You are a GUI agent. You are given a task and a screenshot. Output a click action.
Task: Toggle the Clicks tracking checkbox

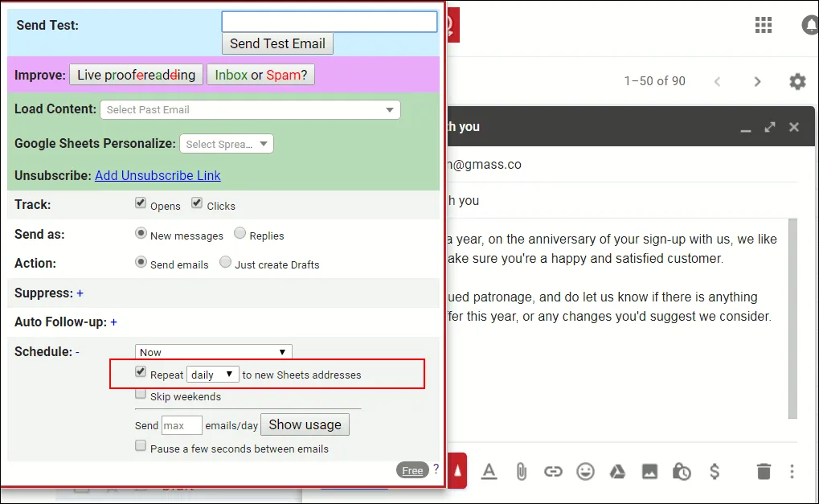(x=196, y=203)
